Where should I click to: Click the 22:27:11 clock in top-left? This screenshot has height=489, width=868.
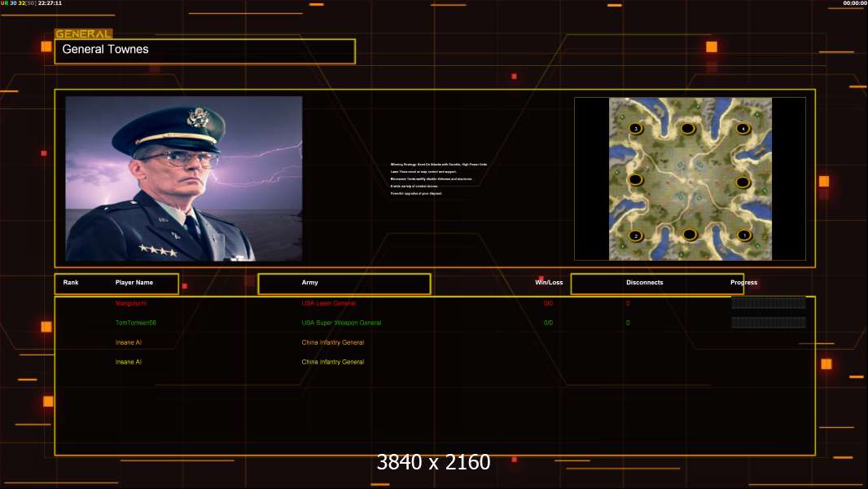[50, 3]
